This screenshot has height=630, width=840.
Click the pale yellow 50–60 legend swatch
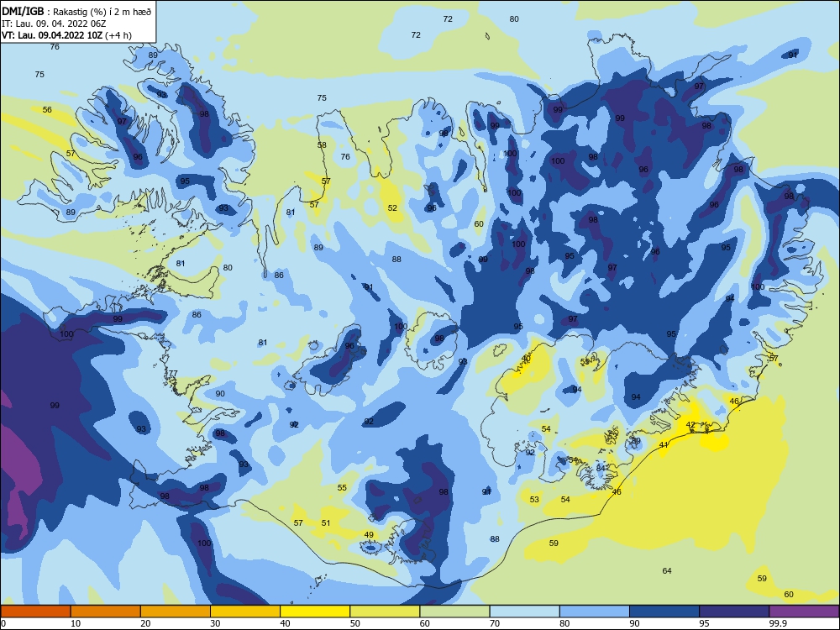click(x=385, y=612)
